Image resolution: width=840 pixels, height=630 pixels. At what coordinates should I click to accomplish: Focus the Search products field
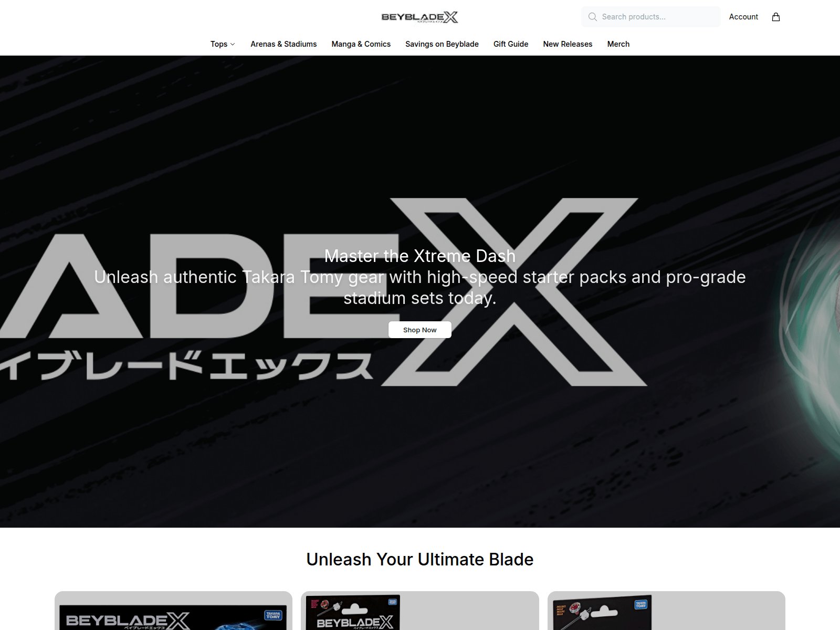coord(651,17)
